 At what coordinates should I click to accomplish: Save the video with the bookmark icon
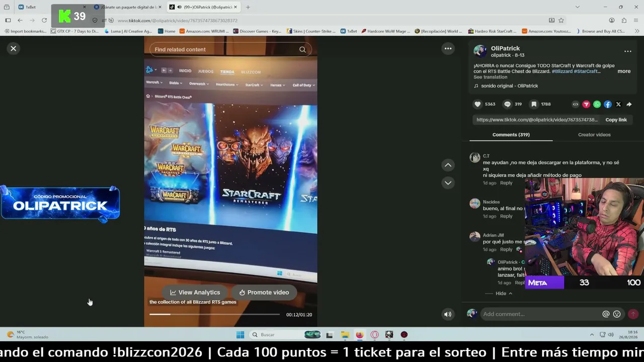point(534,104)
